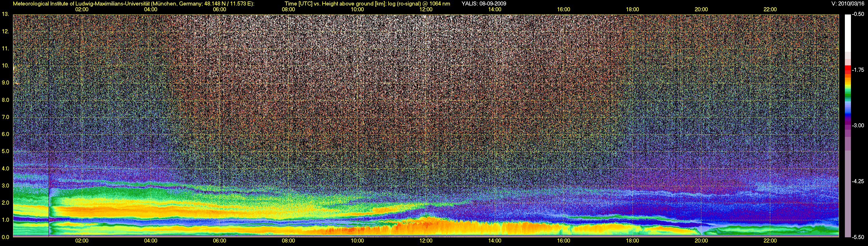Select the 14:00 label on the top time axis
This screenshot has width=868, height=246.
point(495,10)
